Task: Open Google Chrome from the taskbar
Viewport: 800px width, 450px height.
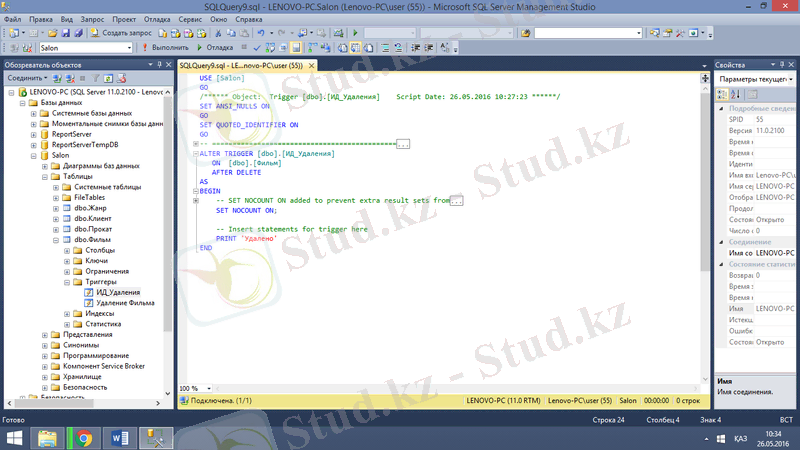Action: click(x=84, y=438)
